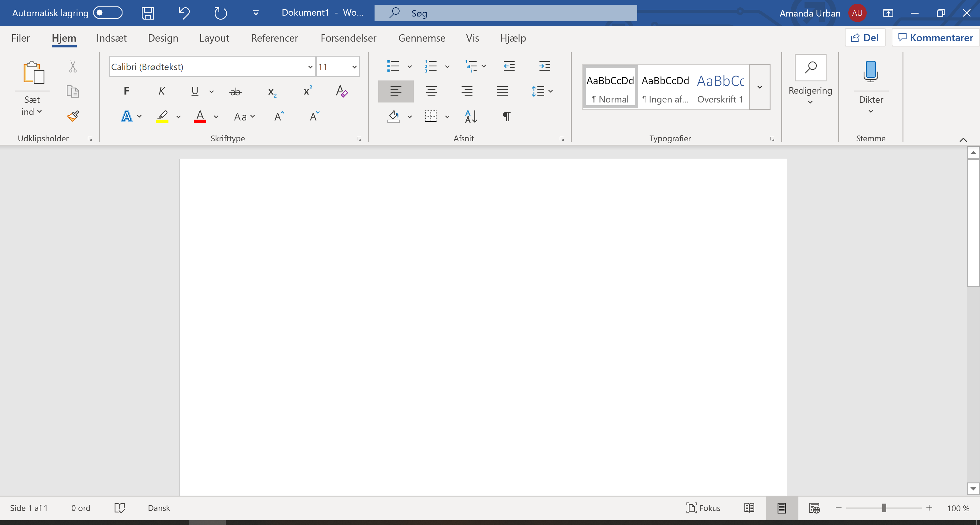Show paragraph marks with pilcrow icon
980x525 pixels.
pyautogui.click(x=506, y=116)
